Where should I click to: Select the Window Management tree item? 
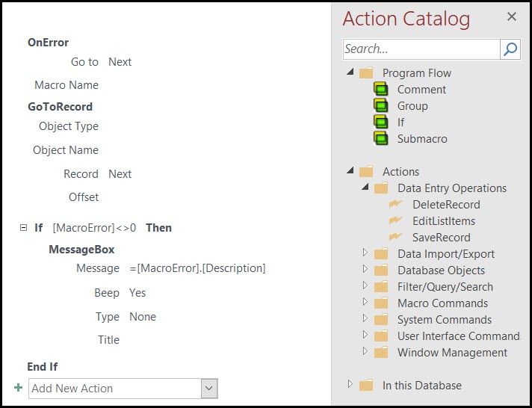pyautogui.click(x=452, y=353)
